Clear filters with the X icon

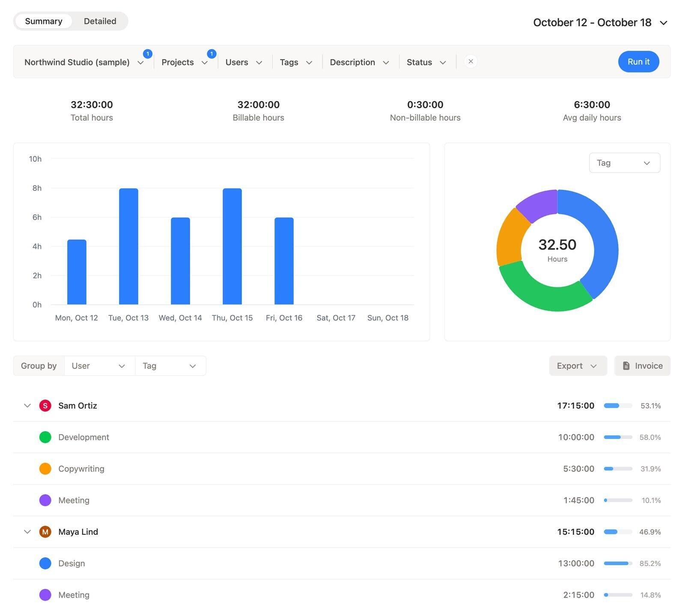pyautogui.click(x=471, y=62)
